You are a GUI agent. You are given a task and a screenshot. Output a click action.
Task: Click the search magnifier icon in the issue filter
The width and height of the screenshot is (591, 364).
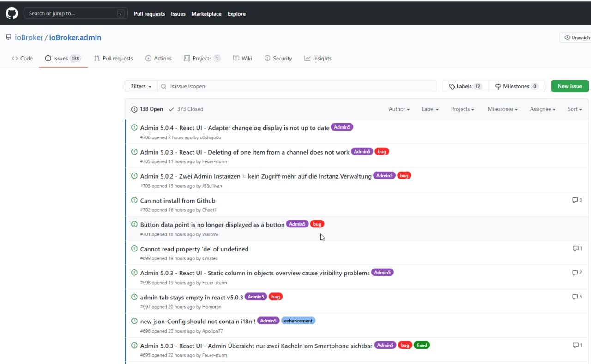click(164, 86)
